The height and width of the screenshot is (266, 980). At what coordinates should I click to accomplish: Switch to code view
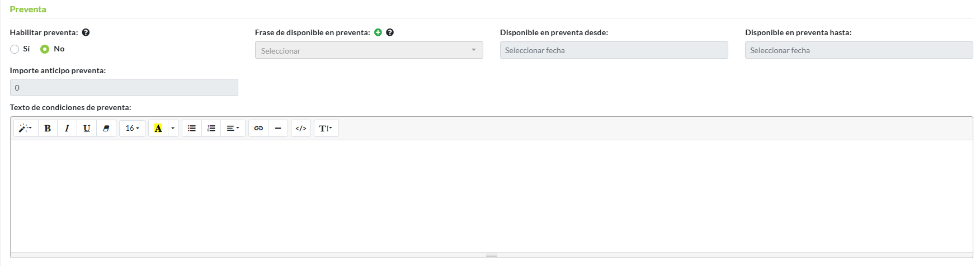point(301,129)
